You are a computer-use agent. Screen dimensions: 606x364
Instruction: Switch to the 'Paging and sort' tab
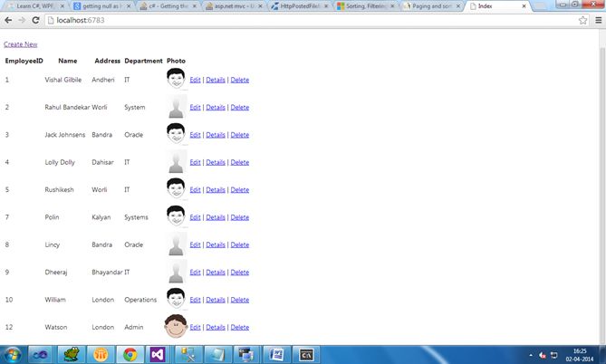pos(432,6)
